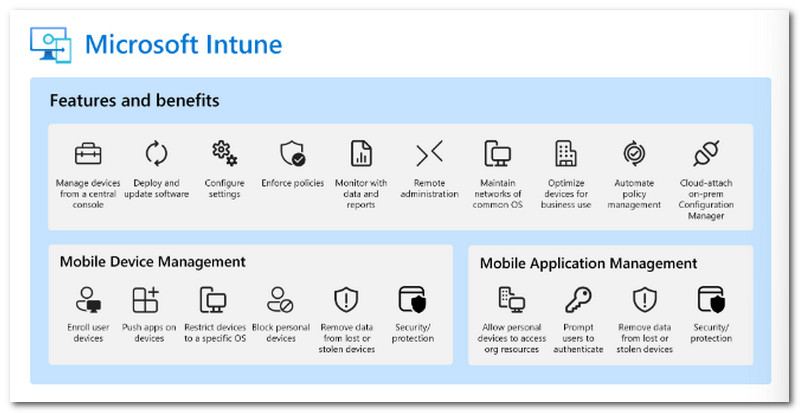800x413 pixels.
Task: Select the 'Maintain networks of common OS' label
Action: click(497, 194)
